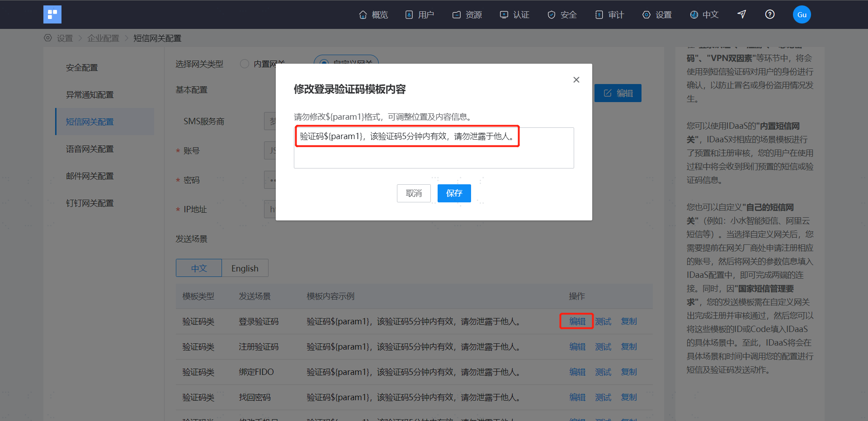Image resolution: width=868 pixels, height=421 pixels.
Task: Click 复制 for the 找回密码 row
Action: point(629,398)
